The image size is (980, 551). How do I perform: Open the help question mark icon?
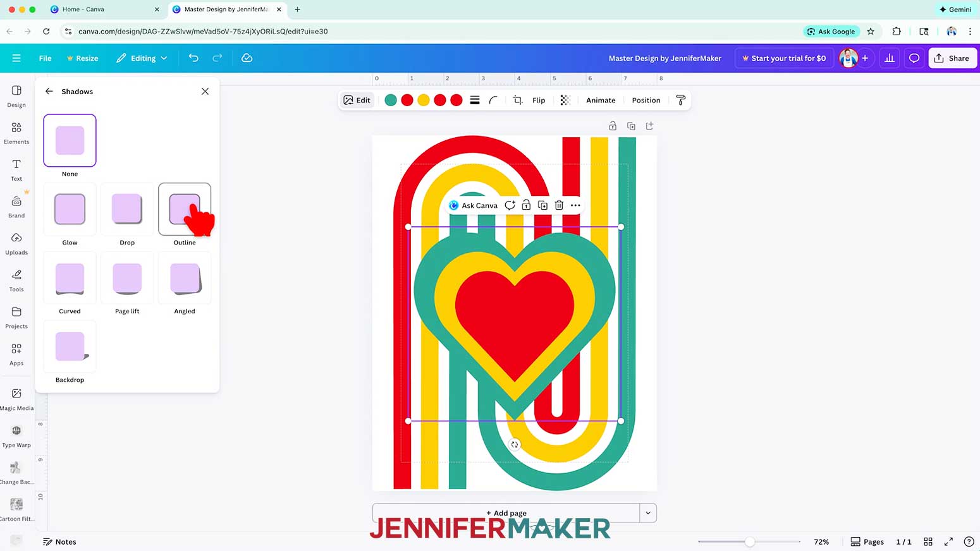(x=969, y=542)
